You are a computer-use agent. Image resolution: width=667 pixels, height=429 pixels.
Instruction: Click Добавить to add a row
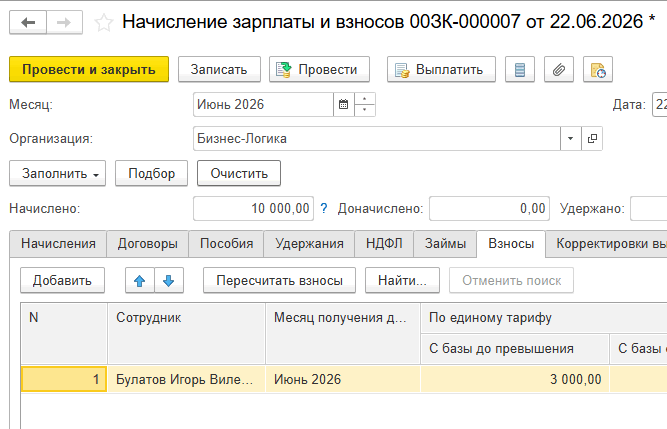pos(62,281)
